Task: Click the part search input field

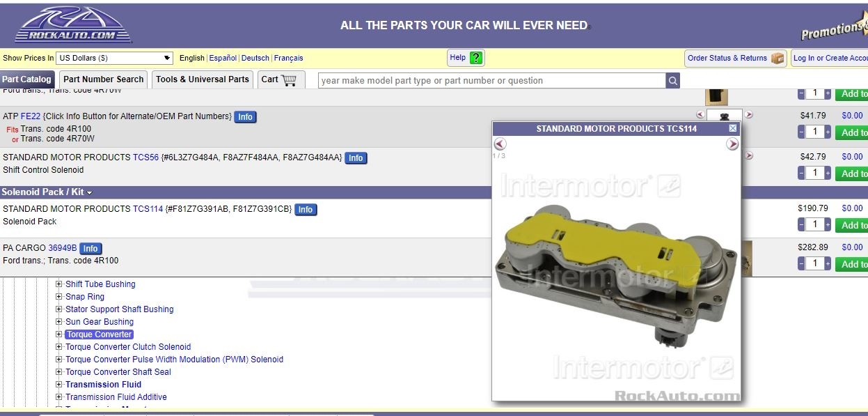Action: (491, 80)
